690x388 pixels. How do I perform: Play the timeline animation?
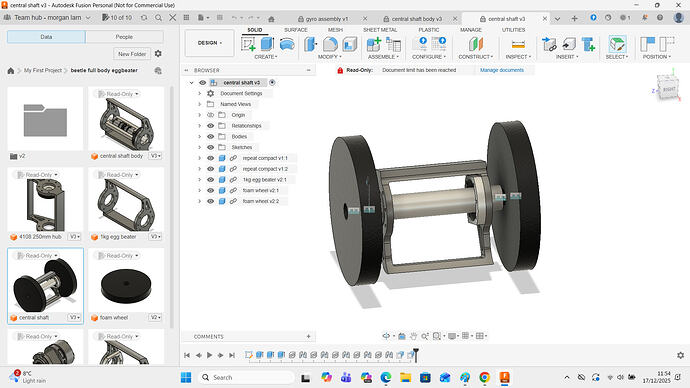pos(209,355)
